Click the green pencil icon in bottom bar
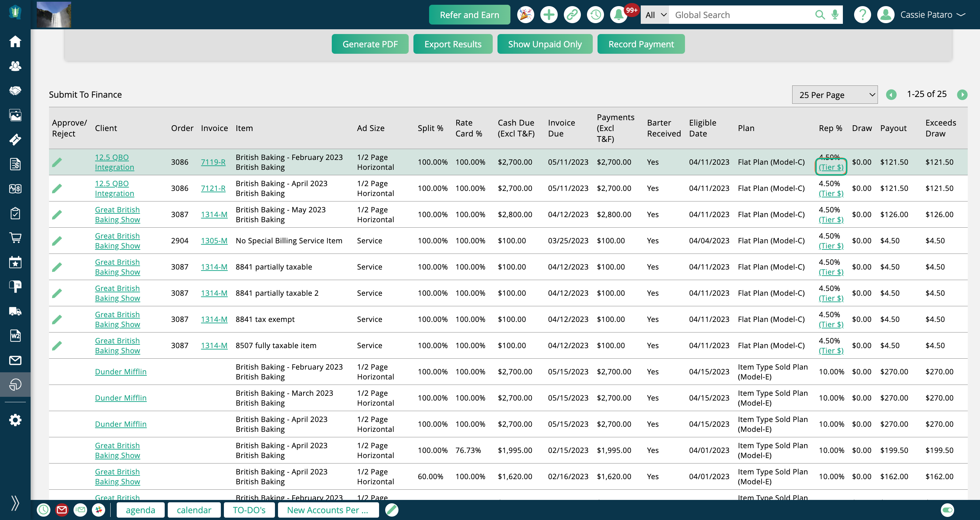Viewport: 980px width, 520px height. [x=391, y=510]
